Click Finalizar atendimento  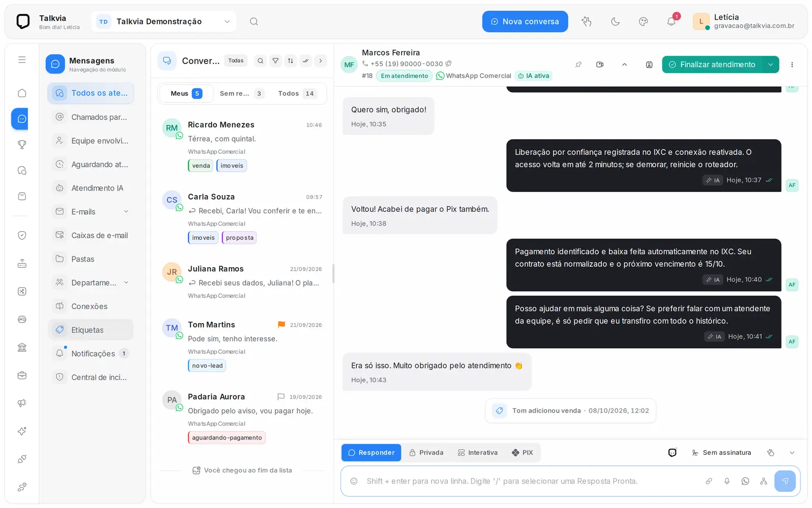712,65
